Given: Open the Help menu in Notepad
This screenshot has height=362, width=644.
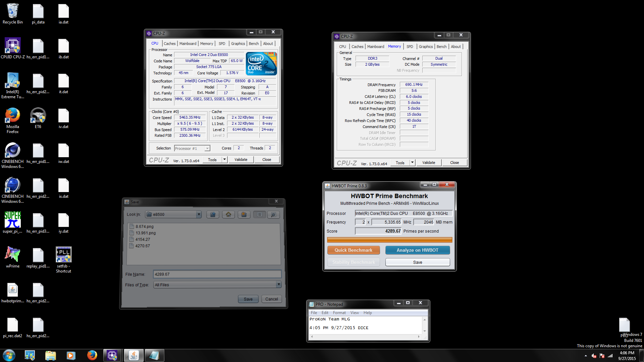Looking at the screenshot, I should 368,313.
